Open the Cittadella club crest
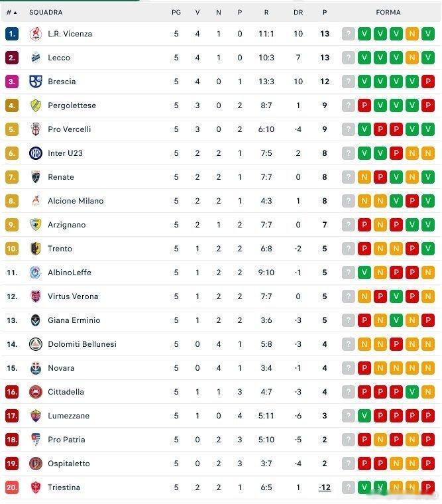 click(x=36, y=392)
